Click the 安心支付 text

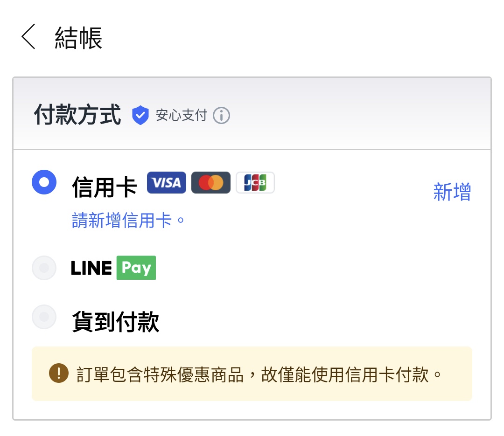[181, 115]
